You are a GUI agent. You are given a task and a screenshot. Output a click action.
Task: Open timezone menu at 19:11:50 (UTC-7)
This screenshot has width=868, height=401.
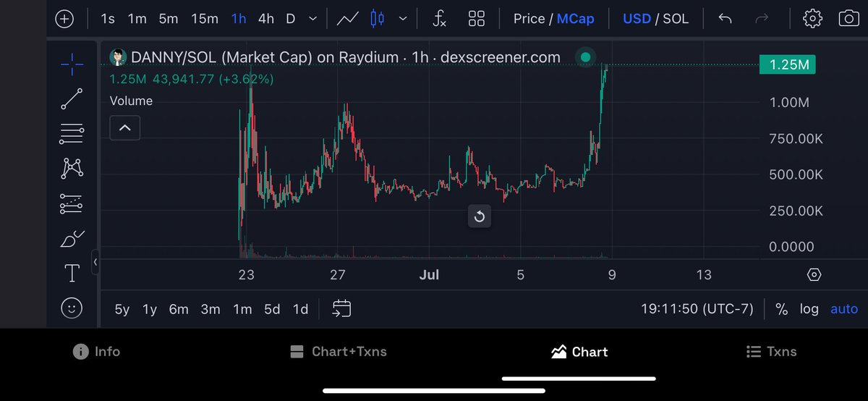point(697,309)
